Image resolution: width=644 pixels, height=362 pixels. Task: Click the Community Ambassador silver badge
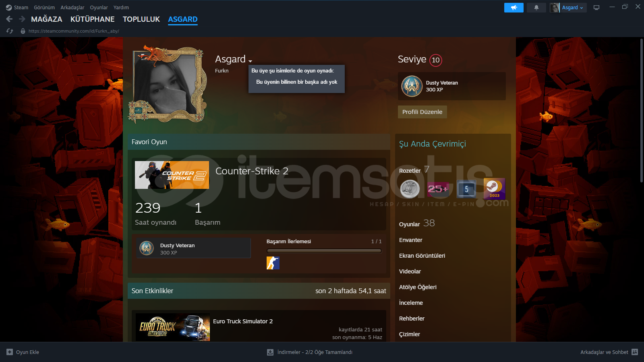[x=410, y=189]
